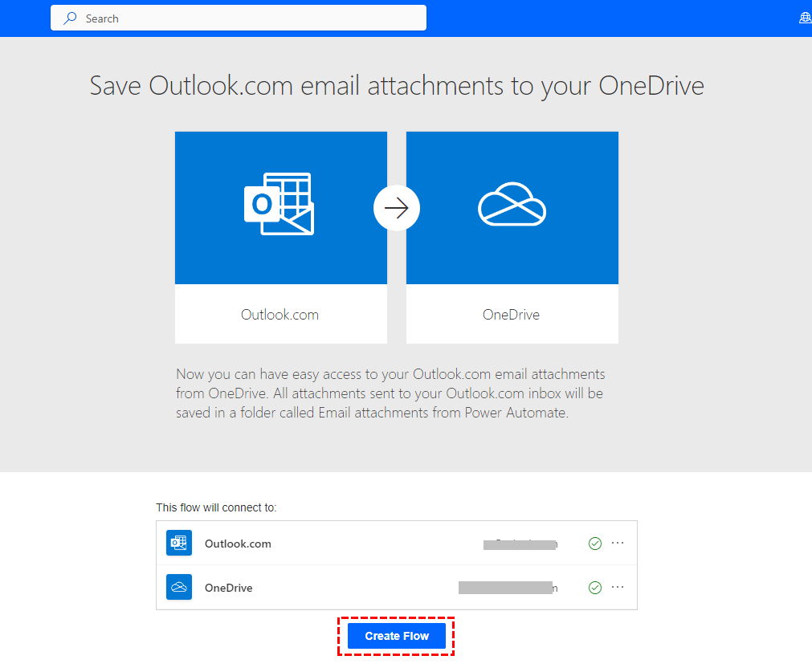Open the environment globe icon in header
Screen dimensions: 812x668
806,18
